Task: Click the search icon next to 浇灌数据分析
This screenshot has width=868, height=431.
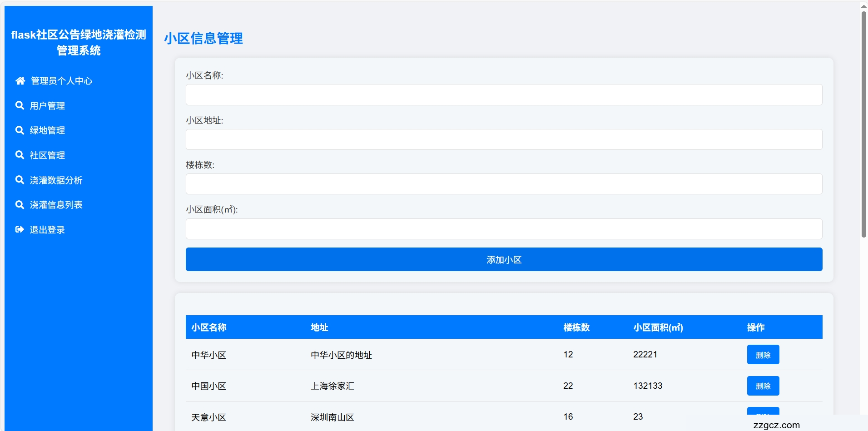Action: coord(20,180)
